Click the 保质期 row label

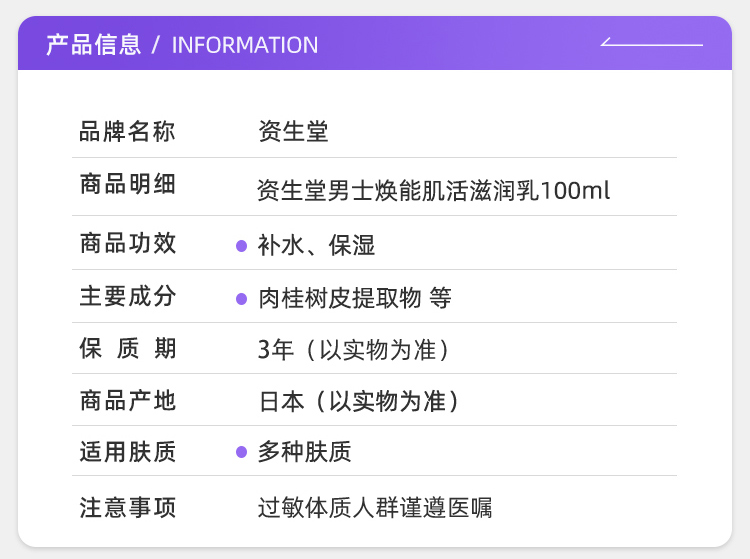click(127, 348)
